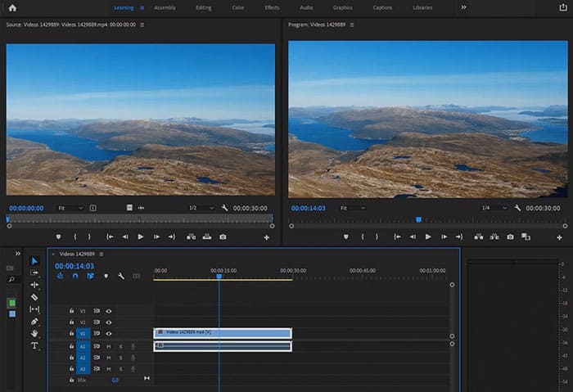The width and height of the screenshot is (573, 392).
Task: Toggle A1 track targeting
Action: tap(83, 346)
